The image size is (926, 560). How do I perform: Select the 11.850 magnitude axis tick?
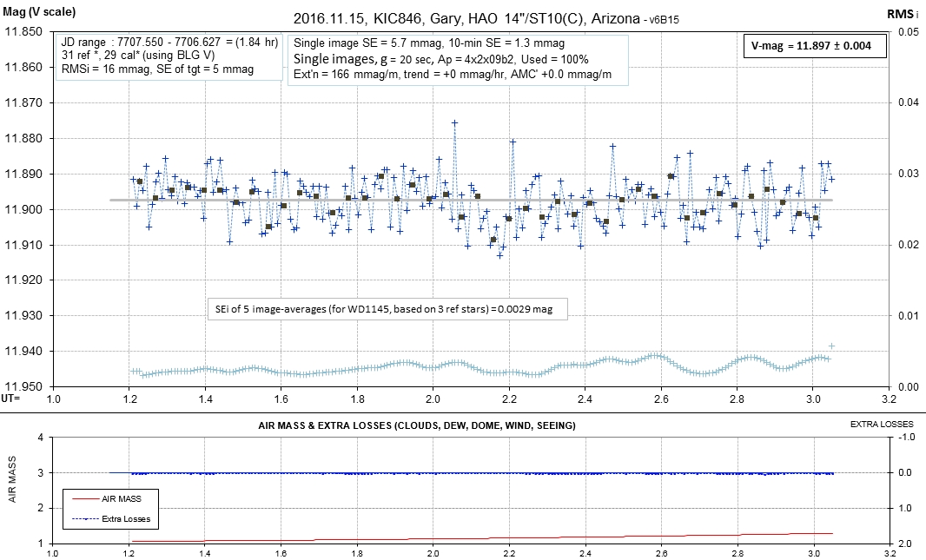point(23,31)
